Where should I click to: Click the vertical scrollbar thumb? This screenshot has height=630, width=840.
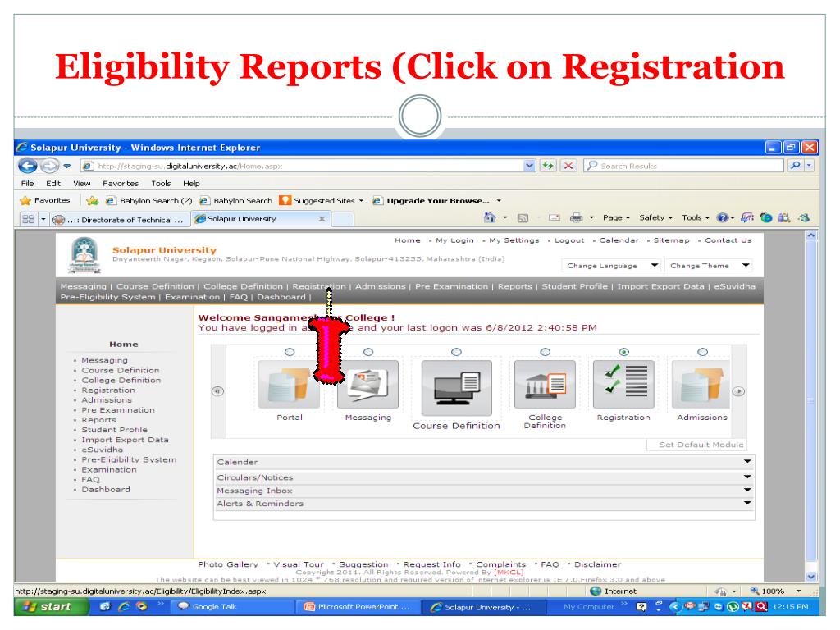tap(811, 402)
